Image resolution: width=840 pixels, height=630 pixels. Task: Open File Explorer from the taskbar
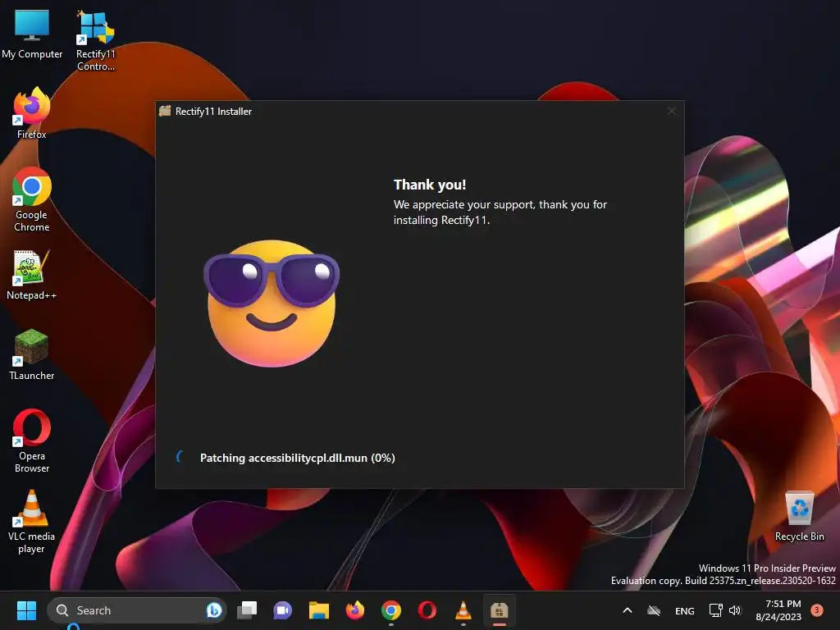click(x=319, y=610)
